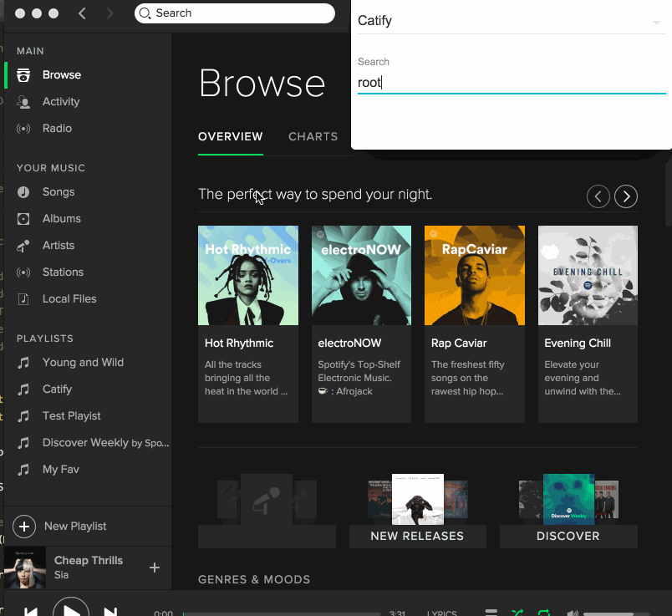Open Discover Weekly by Spotify playlist
672x616 pixels.
(x=105, y=443)
